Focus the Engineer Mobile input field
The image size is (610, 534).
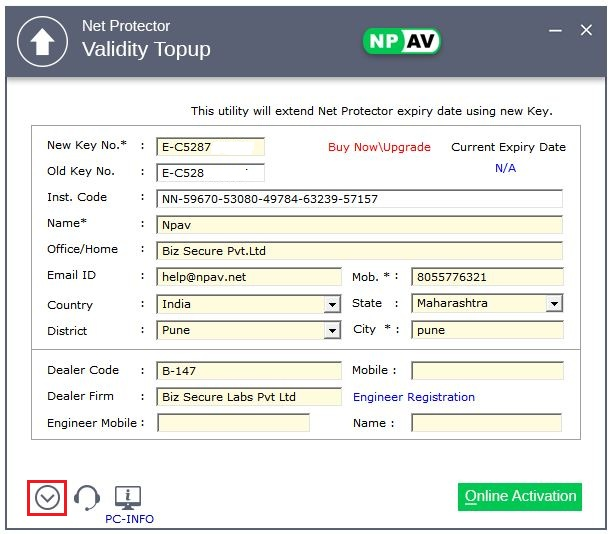coord(233,423)
